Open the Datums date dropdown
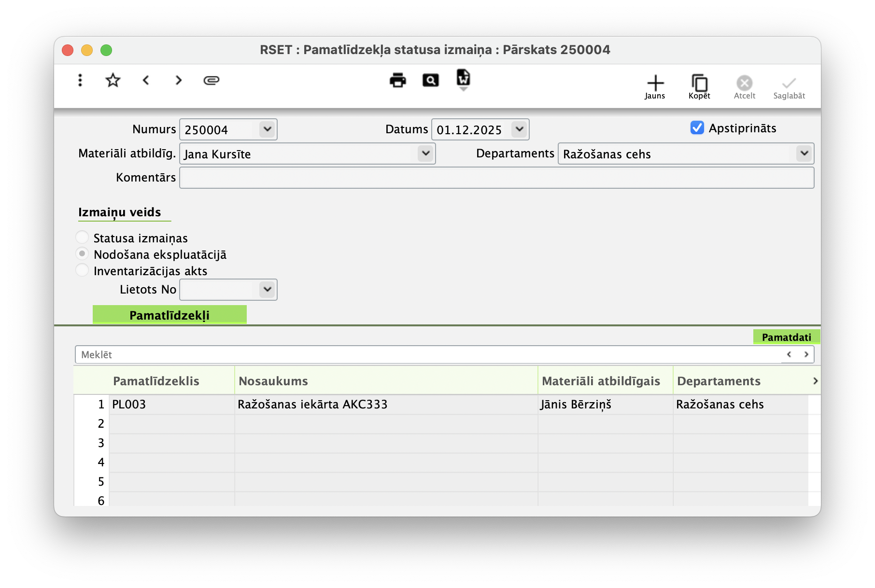875x588 pixels. coord(519,129)
